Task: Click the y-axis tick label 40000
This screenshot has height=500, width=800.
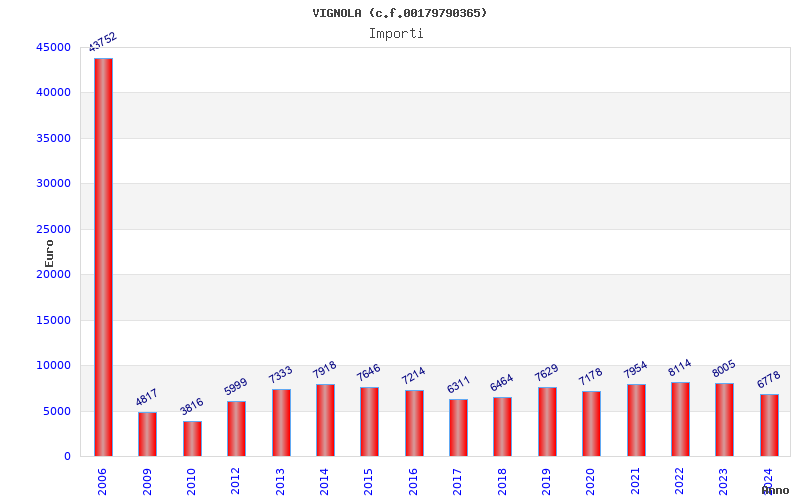Action: [54, 93]
